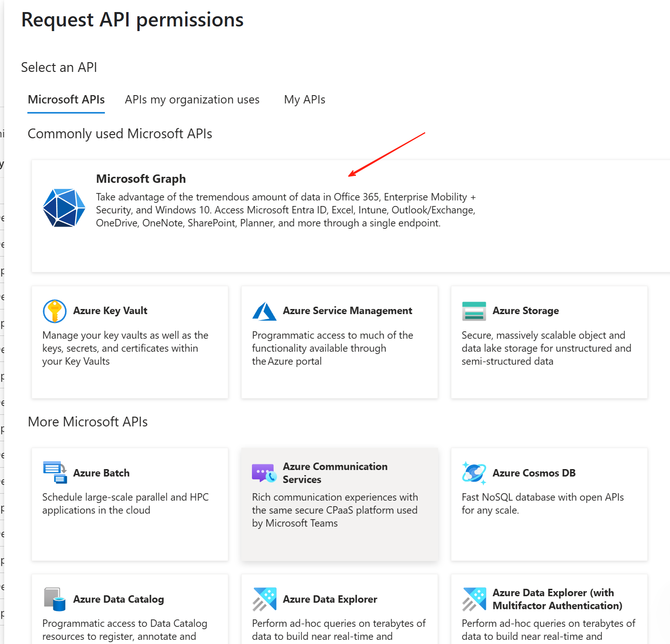
Task: Select the Azure Batch heading
Action: click(x=102, y=473)
